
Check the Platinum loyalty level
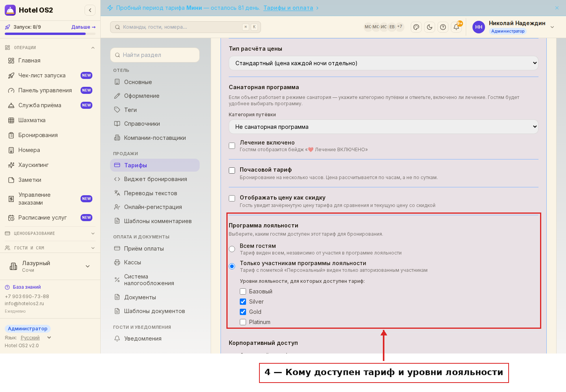point(243,322)
